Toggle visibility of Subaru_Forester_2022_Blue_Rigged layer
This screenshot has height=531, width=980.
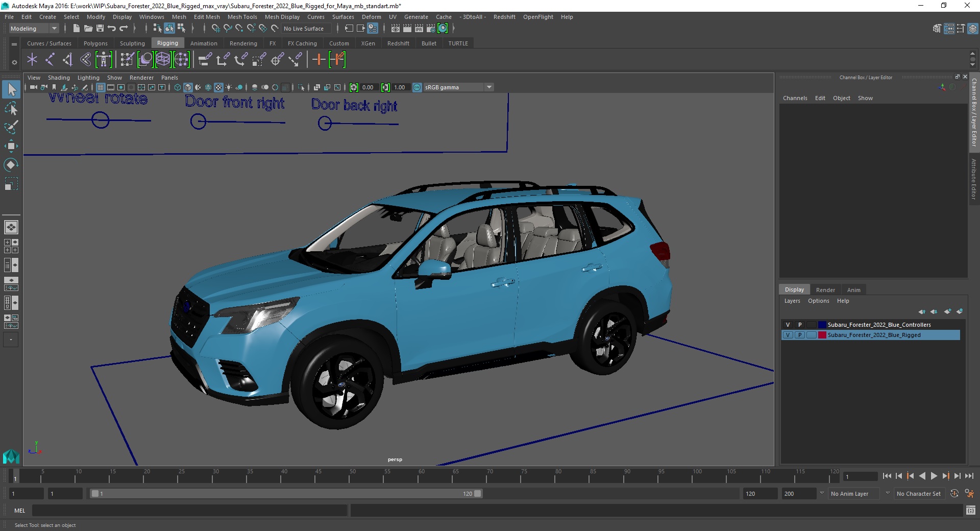pos(788,335)
